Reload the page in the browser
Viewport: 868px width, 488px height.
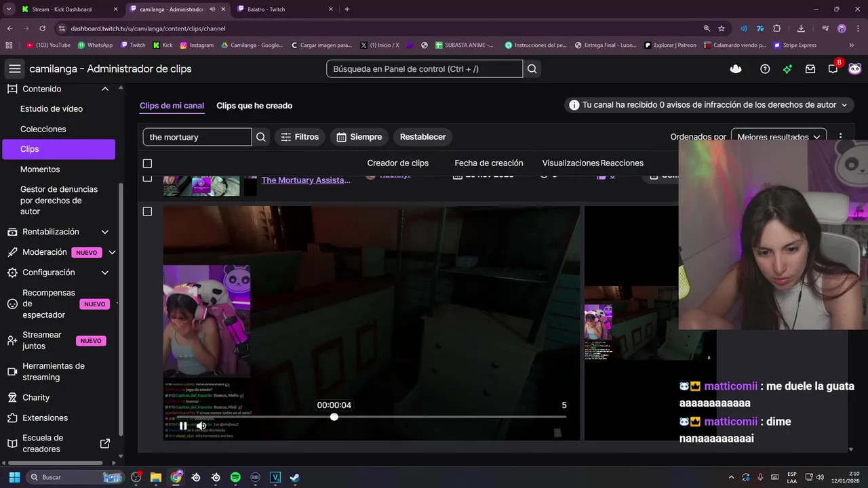pos(43,28)
